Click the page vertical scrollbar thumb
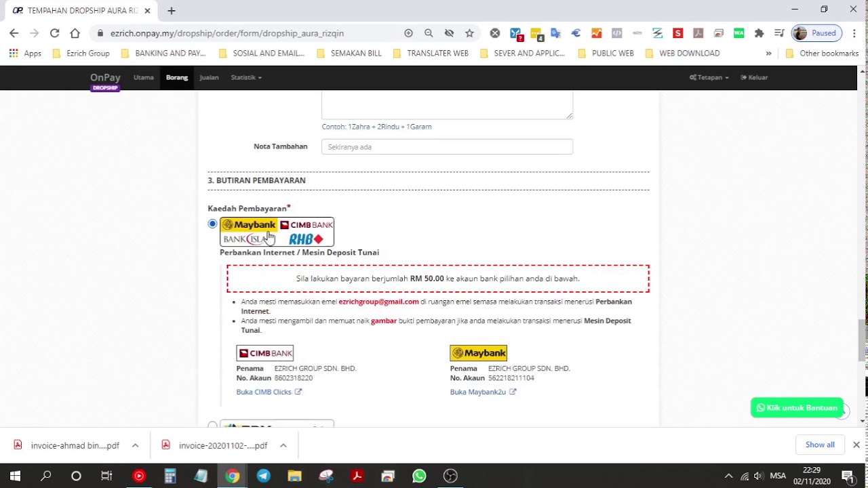Image resolution: width=868 pixels, height=488 pixels. 863,341
